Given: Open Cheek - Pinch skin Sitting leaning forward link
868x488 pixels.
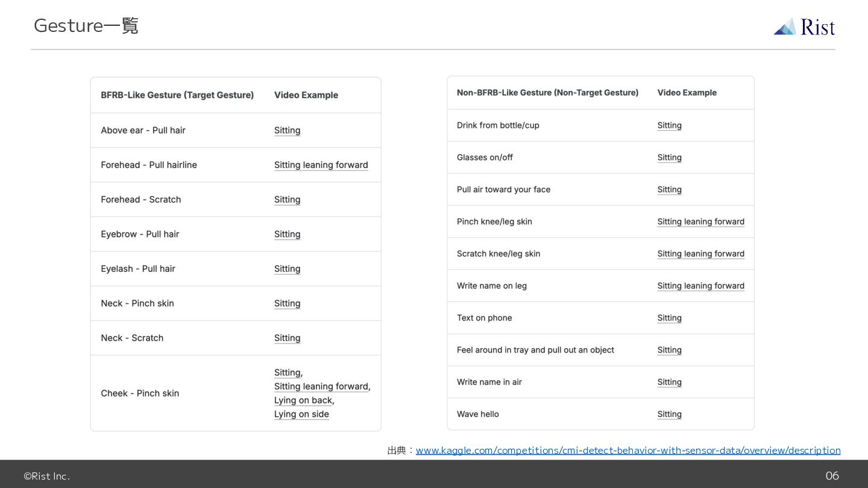Looking at the screenshot, I should click(321, 387).
